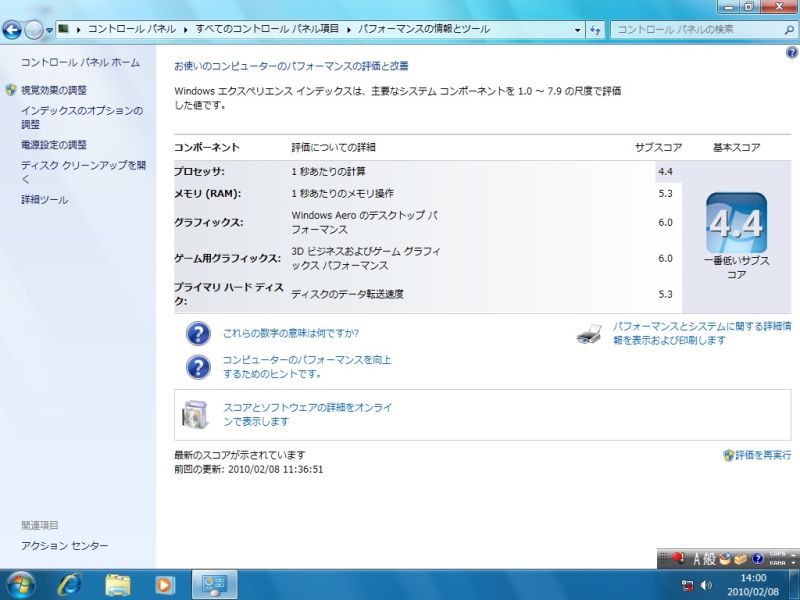Image resolution: width=800 pixels, height=600 pixels.
Task: Run 評価を再実行 to re-assess
Action: tap(763, 455)
